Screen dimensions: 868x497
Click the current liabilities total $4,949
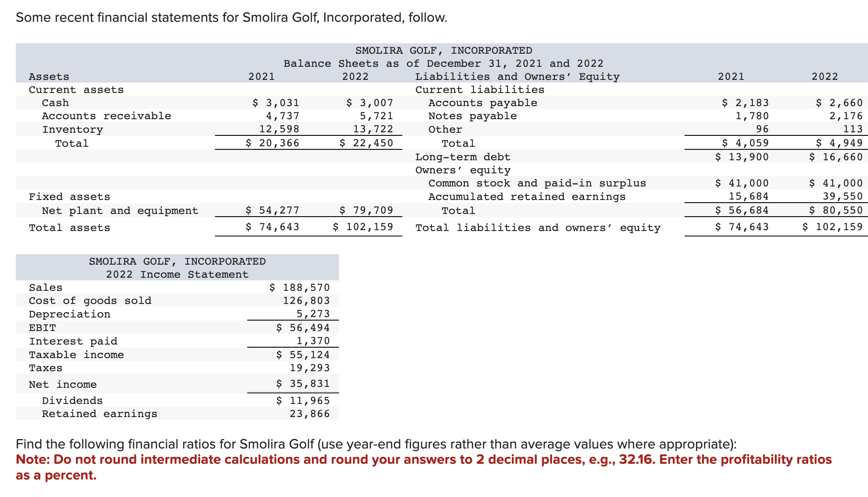coord(840,143)
